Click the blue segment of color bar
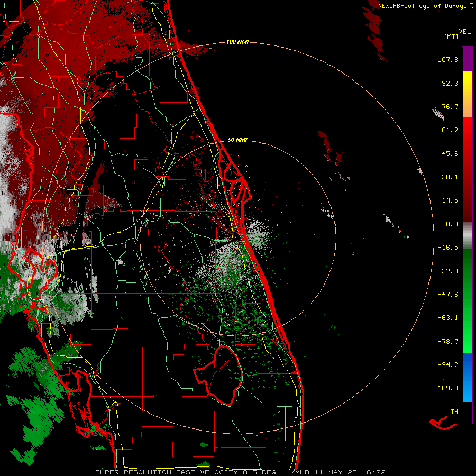This screenshot has height=476, width=476. pos(467,377)
